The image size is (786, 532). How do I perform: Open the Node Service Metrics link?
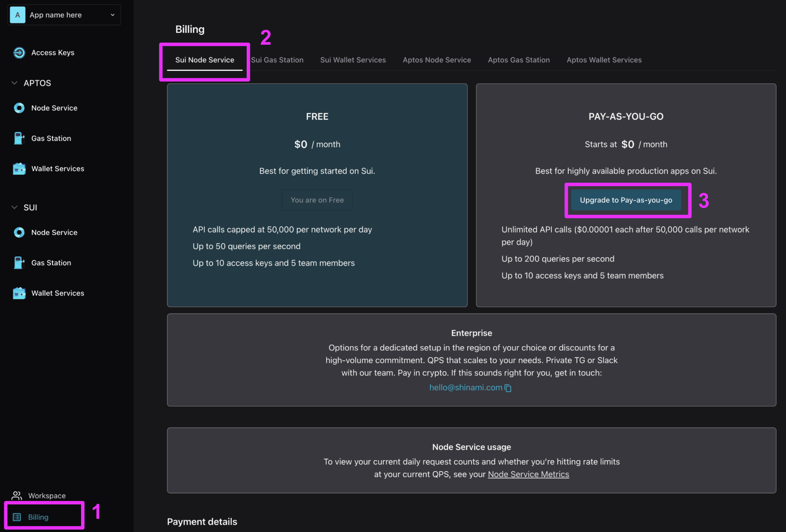(x=528, y=474)
